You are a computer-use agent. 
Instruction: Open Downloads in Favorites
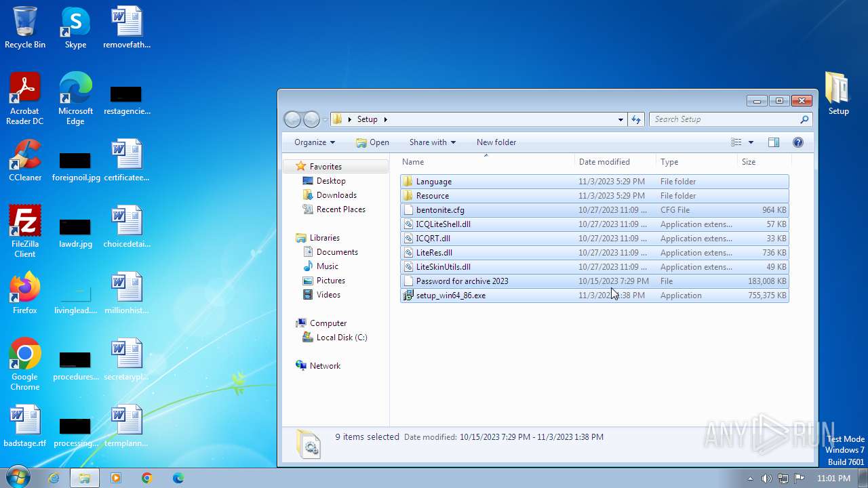point(336,195)
